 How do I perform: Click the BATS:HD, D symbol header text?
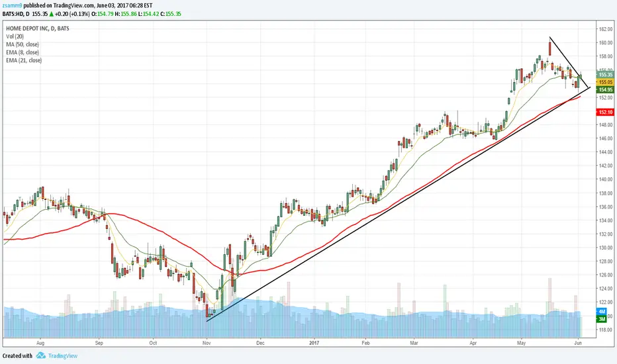point(16,14)
